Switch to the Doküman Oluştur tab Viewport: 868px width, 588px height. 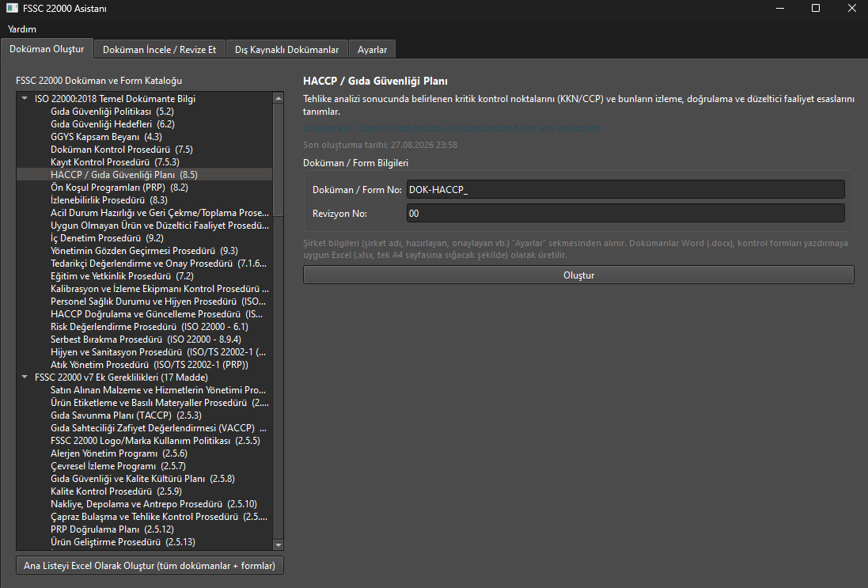tap(47, 49)
